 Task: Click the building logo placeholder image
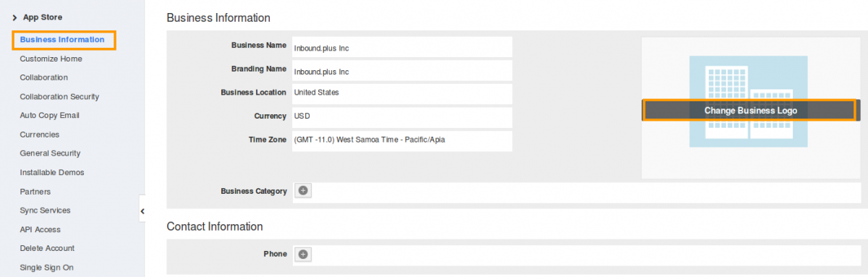coord(748,102)
